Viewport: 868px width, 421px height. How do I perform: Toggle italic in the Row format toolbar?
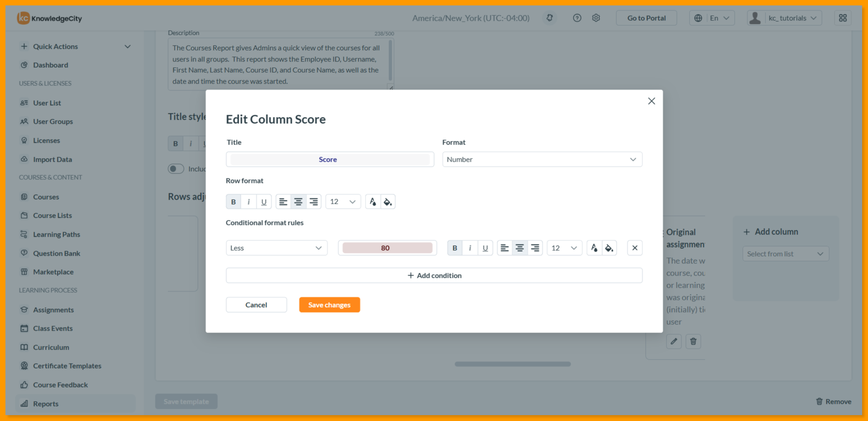point(249,202)
